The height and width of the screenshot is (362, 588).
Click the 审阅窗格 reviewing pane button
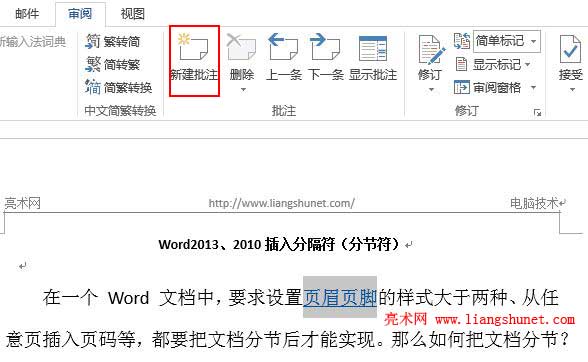click(488, 88)
